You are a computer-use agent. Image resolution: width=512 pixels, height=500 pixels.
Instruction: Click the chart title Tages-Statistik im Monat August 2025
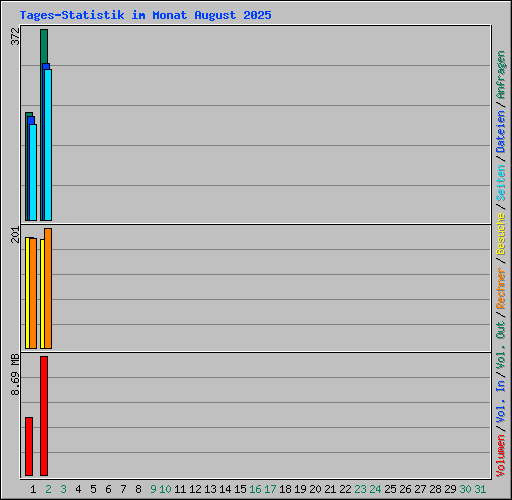(x=145, y=15)
